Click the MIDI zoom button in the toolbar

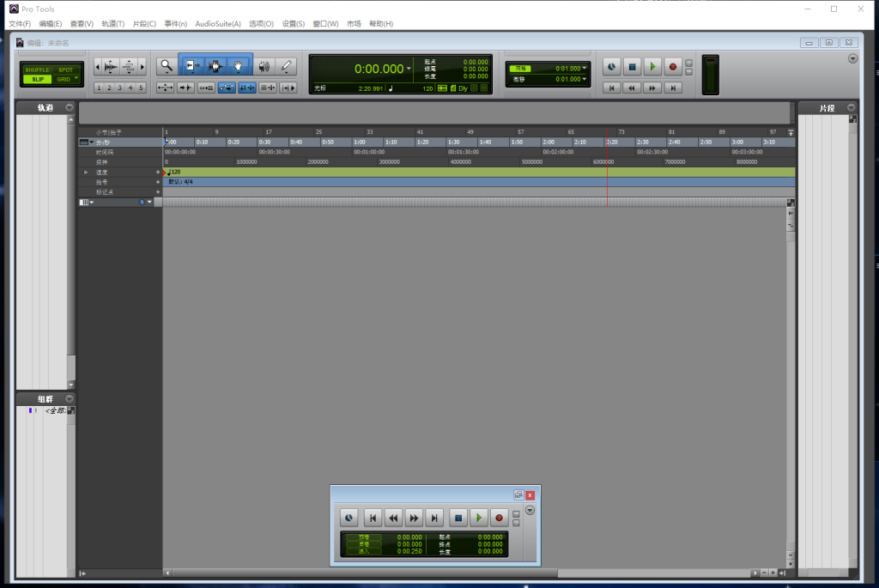129,67
